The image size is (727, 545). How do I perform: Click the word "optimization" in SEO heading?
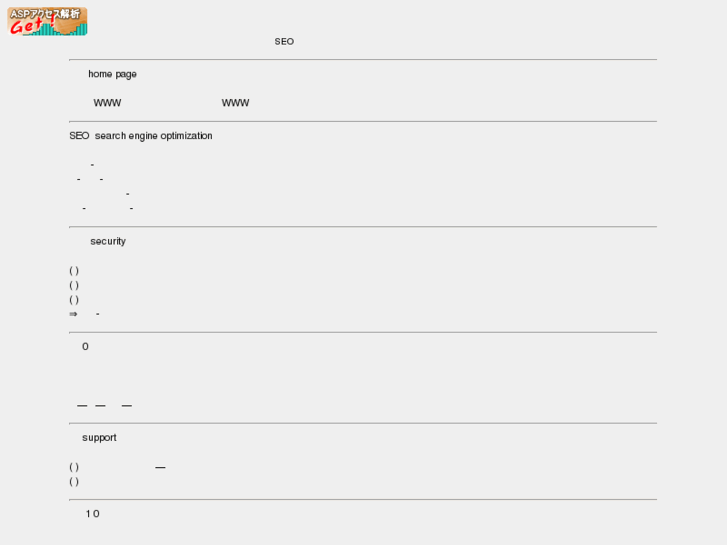point(186,136)
